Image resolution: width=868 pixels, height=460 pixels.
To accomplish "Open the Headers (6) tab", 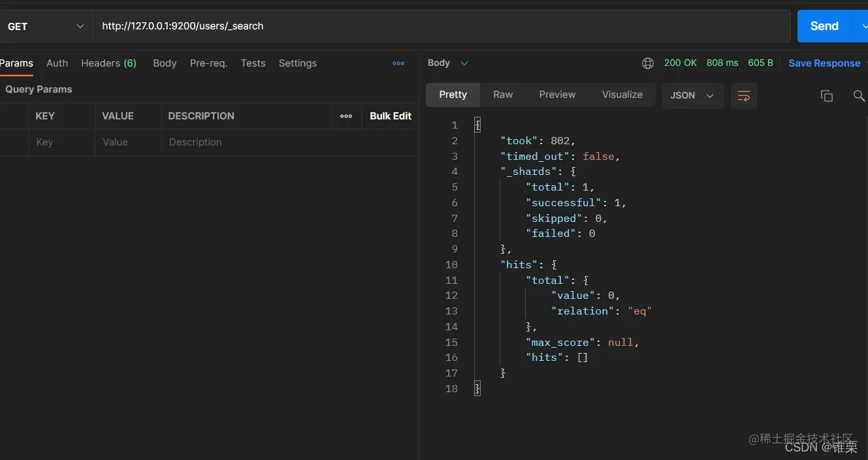I will pyautogui.click(x=108, y=63).
